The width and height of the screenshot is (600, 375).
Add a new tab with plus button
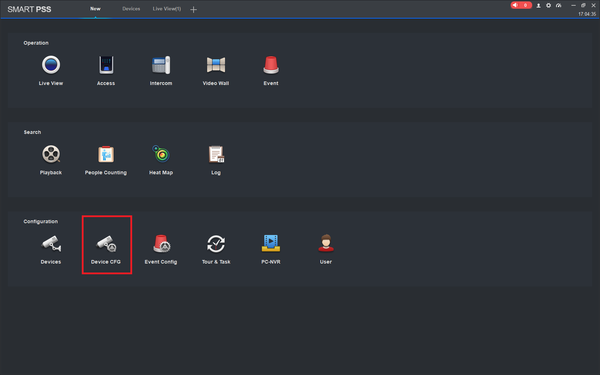coord(194,10)
